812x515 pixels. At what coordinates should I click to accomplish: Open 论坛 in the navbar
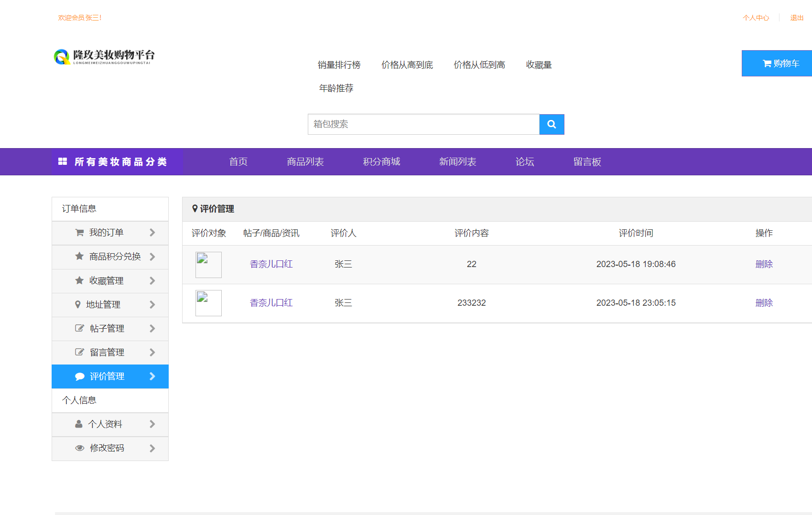pyautogui.click(x=525, y=161)
